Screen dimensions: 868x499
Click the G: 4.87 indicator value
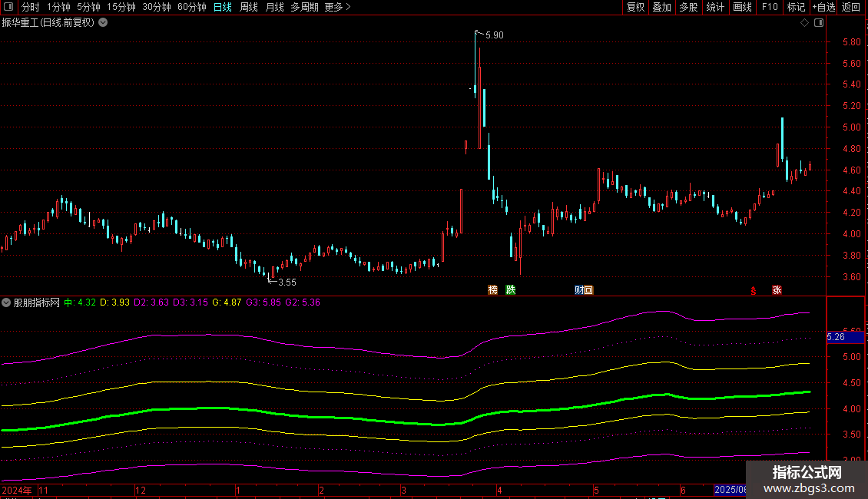[227, 302]
